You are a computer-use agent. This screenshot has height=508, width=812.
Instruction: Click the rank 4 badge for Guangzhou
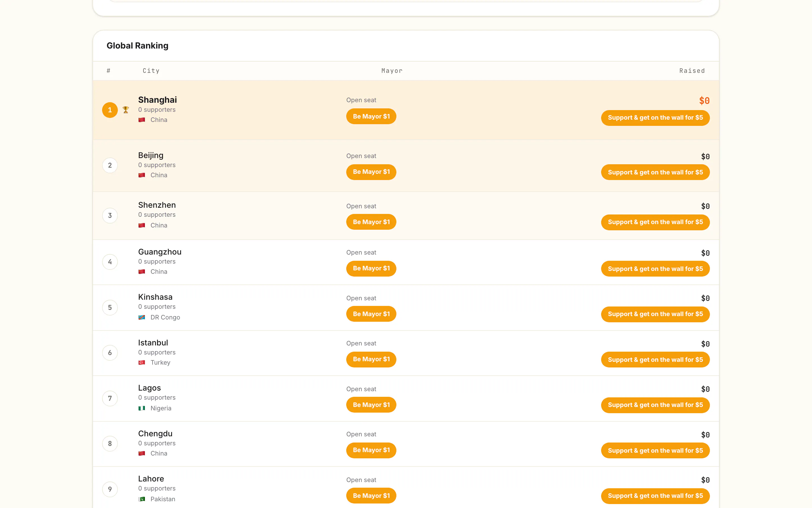[110, 262]
